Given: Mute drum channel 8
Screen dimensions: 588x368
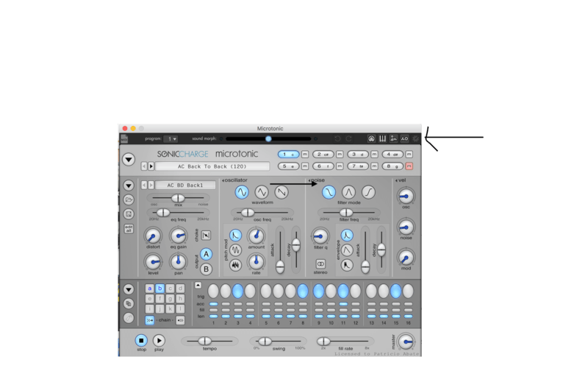Looking at the screenshot, I should click(x=409, y=166).
